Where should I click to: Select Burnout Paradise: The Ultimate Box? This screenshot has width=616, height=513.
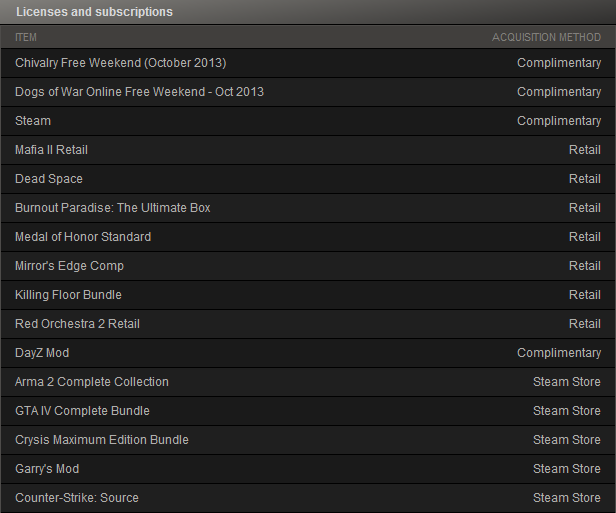click(x=113, y=208)
